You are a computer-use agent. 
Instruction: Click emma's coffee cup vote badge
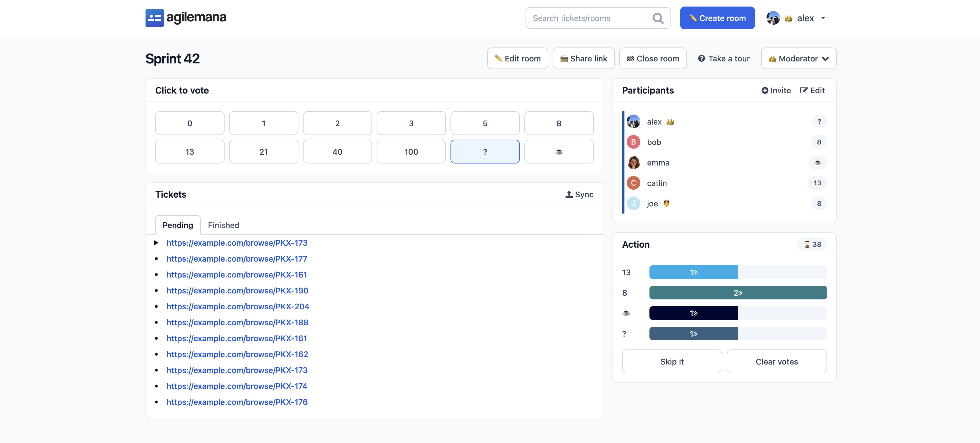coord(817,163)
